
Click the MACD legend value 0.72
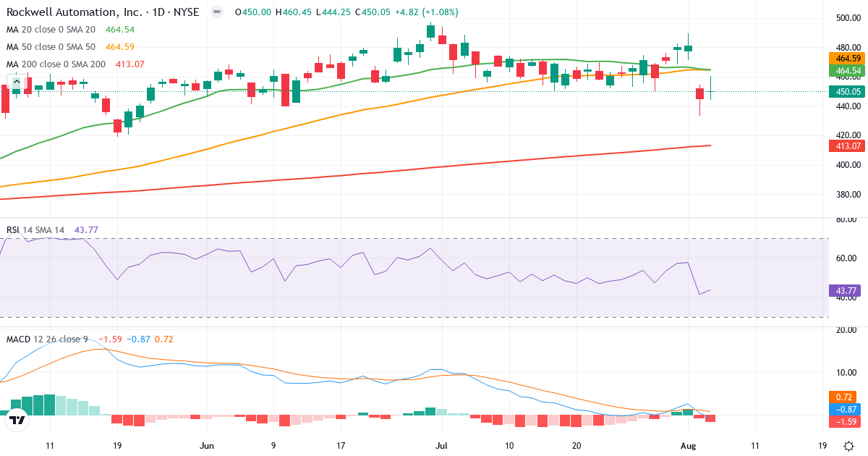165,339
